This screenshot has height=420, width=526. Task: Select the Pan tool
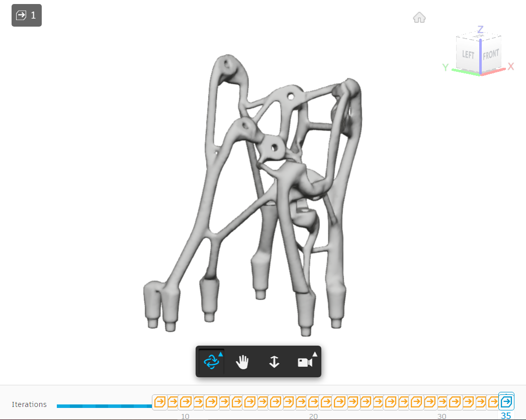click(x=242, y=361)
